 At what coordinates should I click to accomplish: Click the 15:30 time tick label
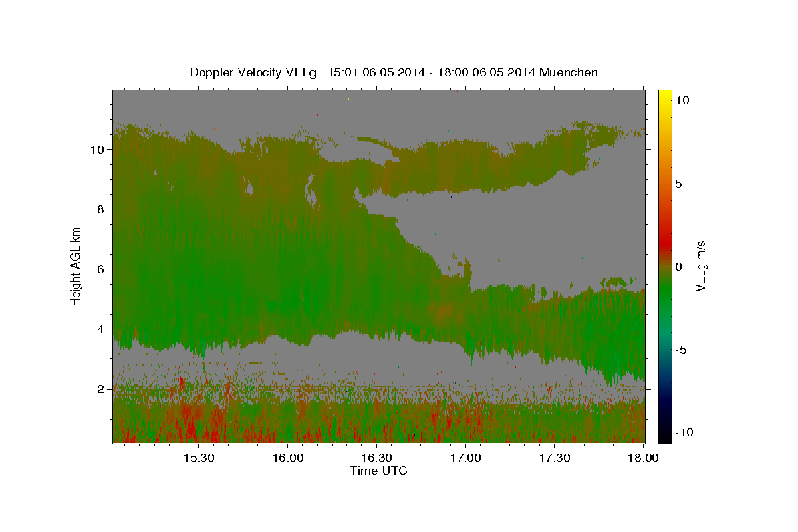click(198, 458)
